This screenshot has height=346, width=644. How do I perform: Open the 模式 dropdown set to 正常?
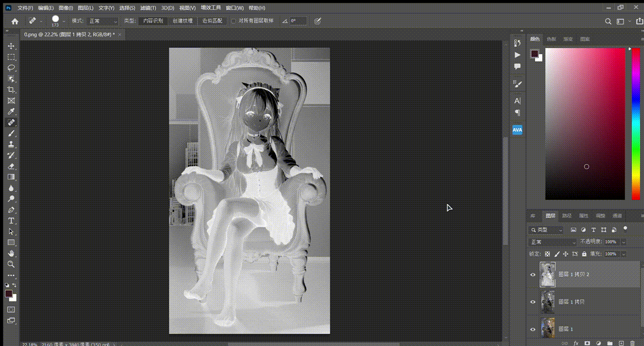pos(102,21)
